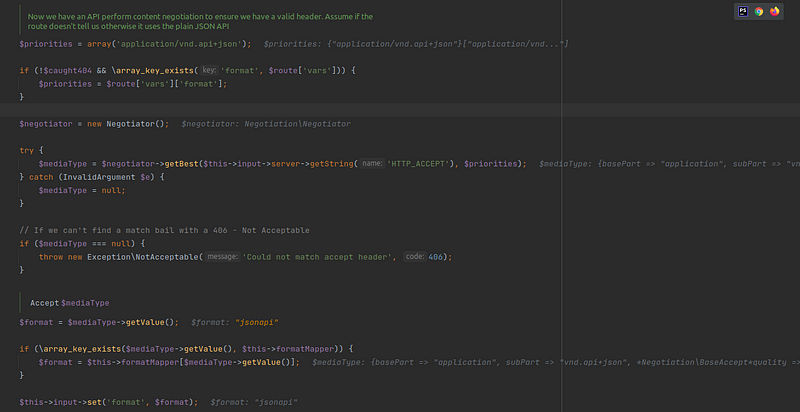Click the '$mediaType = null;' assignment
The width and height of the screenshot is (800, 412).
point(82,190)
